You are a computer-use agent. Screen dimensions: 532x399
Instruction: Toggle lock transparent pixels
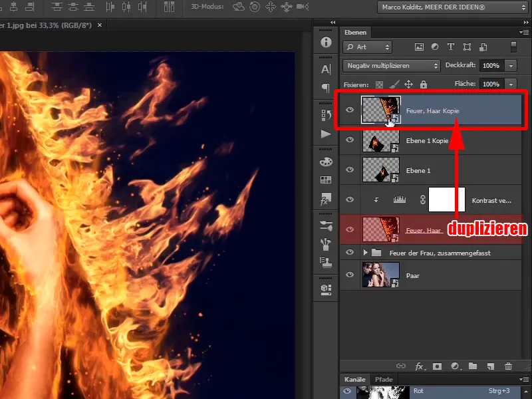(x=379, y=84)
